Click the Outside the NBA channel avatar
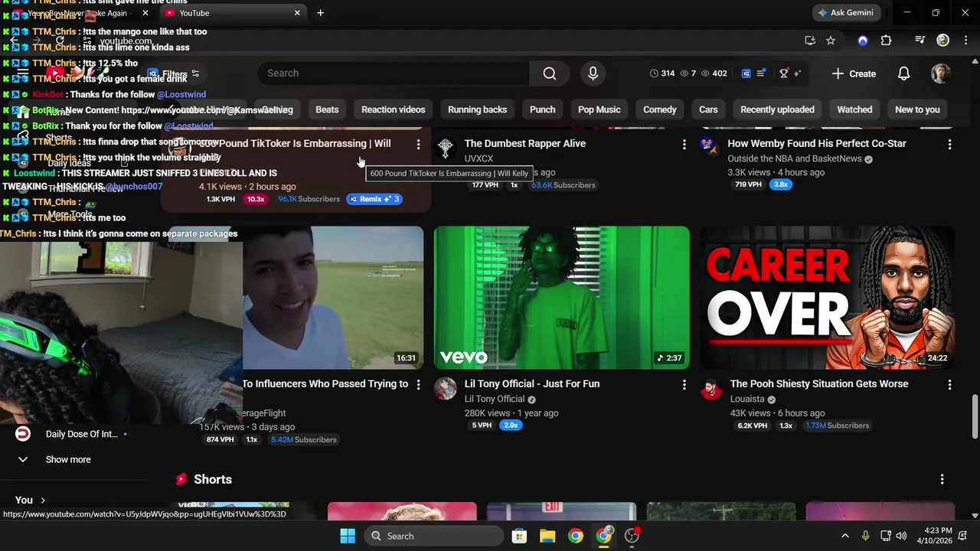This screenshot has height=551, width=980. click(x=708, y=147)
